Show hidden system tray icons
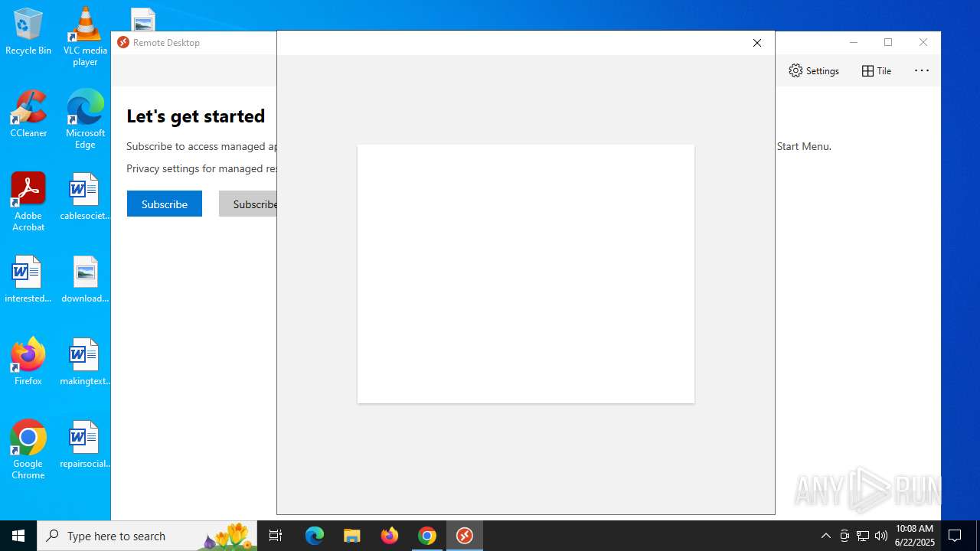Screen dimensions: 980x551 [825, 536]
